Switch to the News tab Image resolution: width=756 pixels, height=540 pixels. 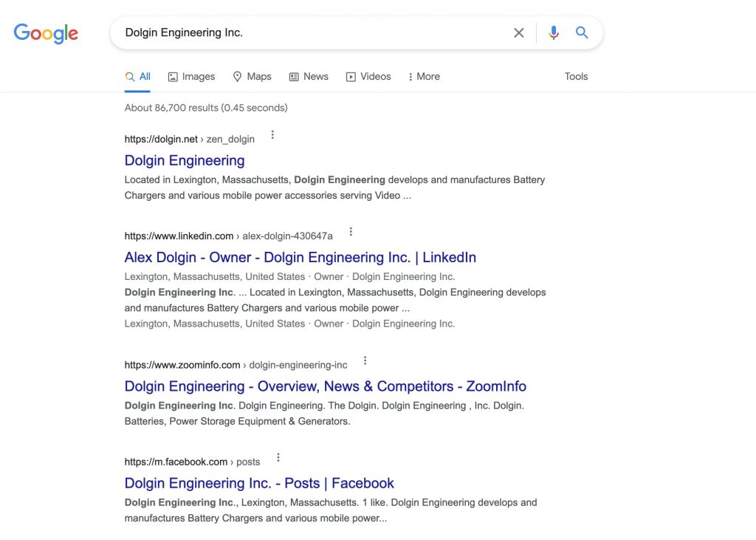(309, 76)
